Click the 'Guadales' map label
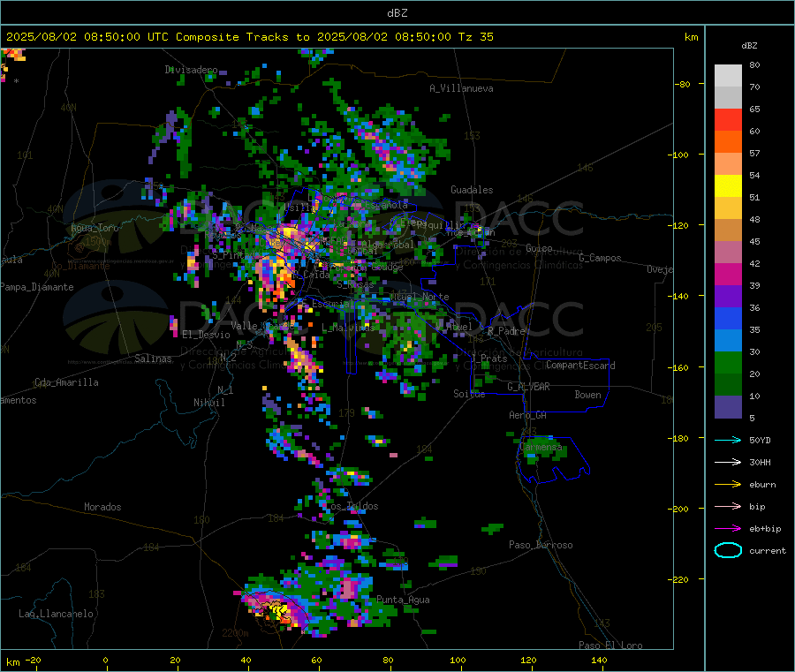This screenshot has height=672, width=795. click(x=472, y=190)
